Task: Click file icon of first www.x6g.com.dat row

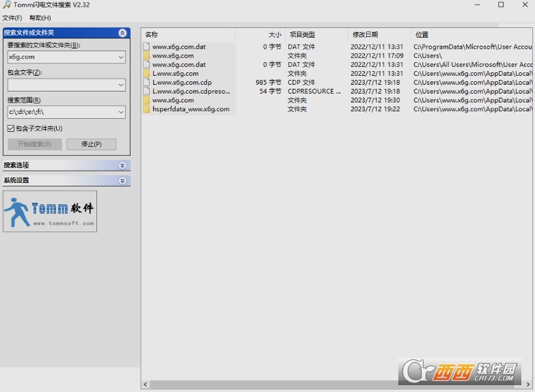Action: point(147,46)
